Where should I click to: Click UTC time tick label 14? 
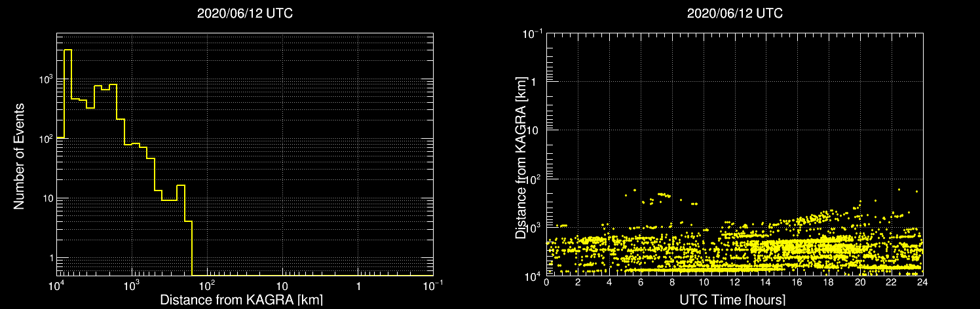(766, 282)
